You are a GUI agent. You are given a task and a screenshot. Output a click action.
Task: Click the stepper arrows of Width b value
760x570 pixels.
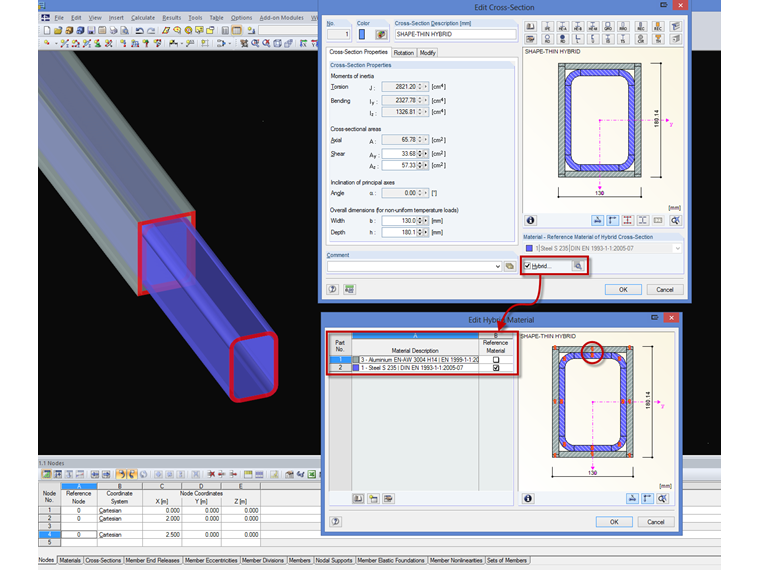pos(420,221)
